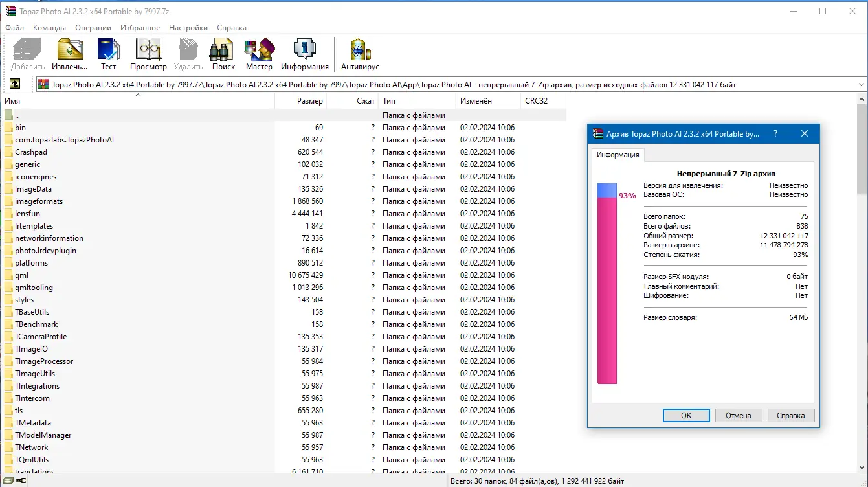The height and width of the screenshot is (487, 868).
Task: Select the TBenchmark folder name
Action: (36, 324)
